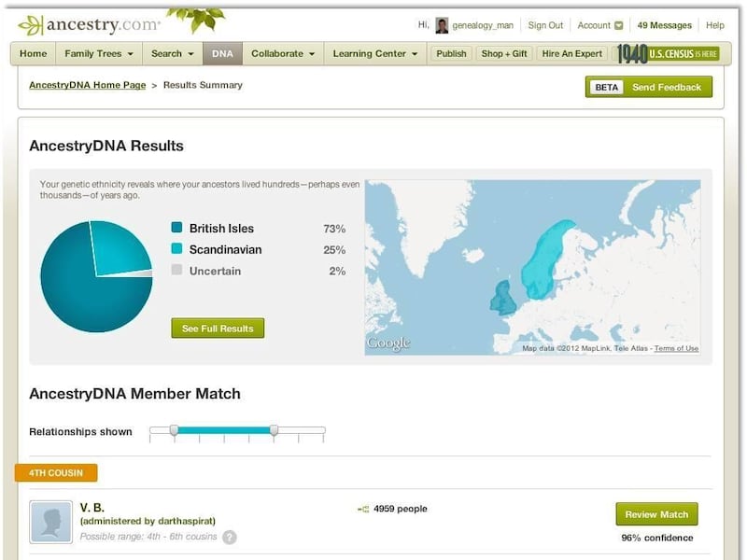Click the See Full Results button
The image size is (747, 560).
coord(218,329)
